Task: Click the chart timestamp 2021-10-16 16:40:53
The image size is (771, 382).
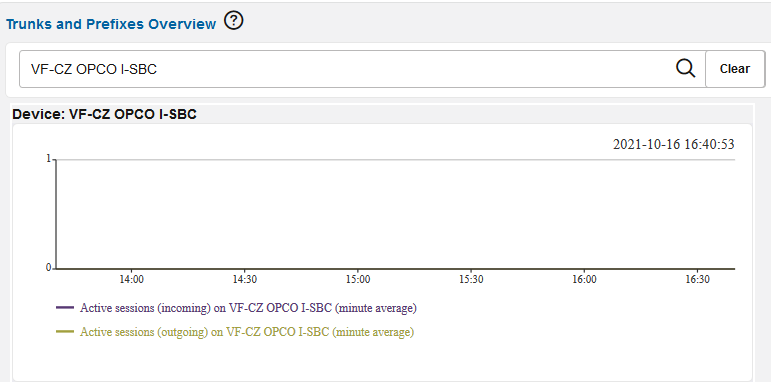Action: (673, 145)
